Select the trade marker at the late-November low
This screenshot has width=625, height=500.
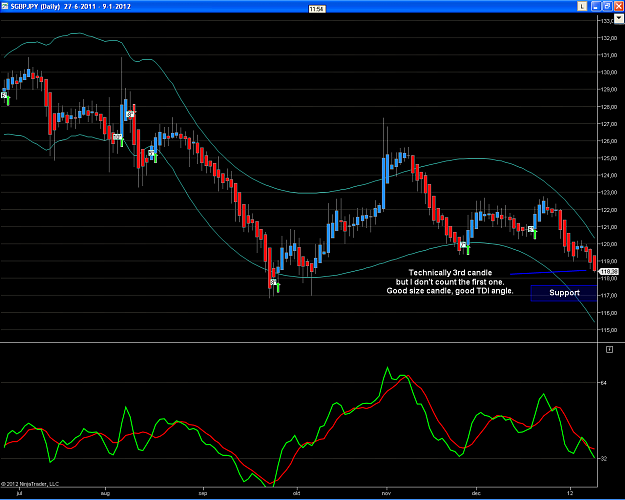point(465,247)
